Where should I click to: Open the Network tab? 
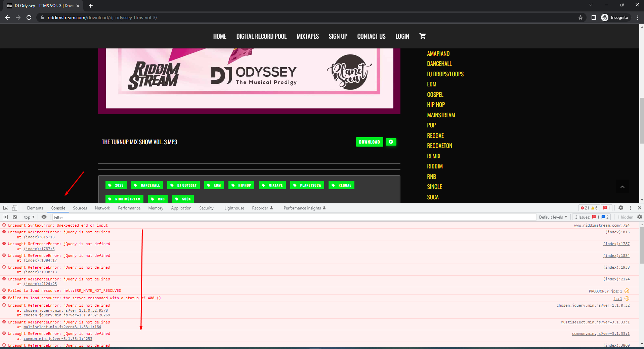pos(102,208)
